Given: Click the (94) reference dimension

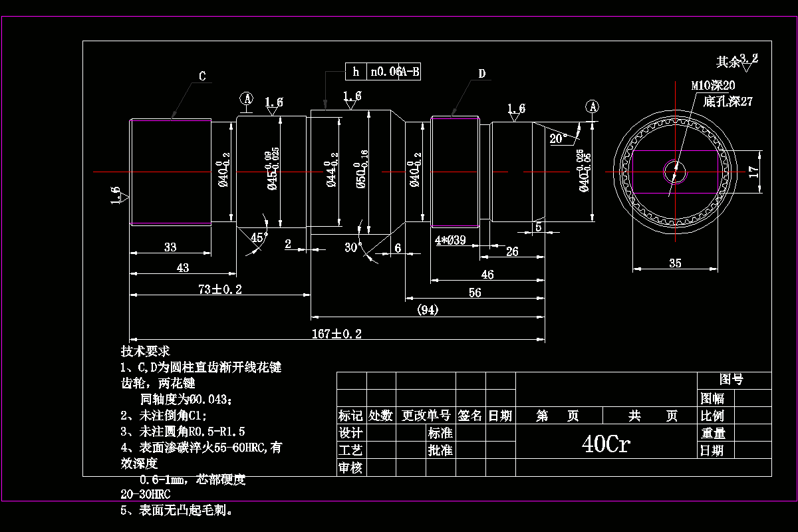Looking at the screenshot, I should 428,310.
